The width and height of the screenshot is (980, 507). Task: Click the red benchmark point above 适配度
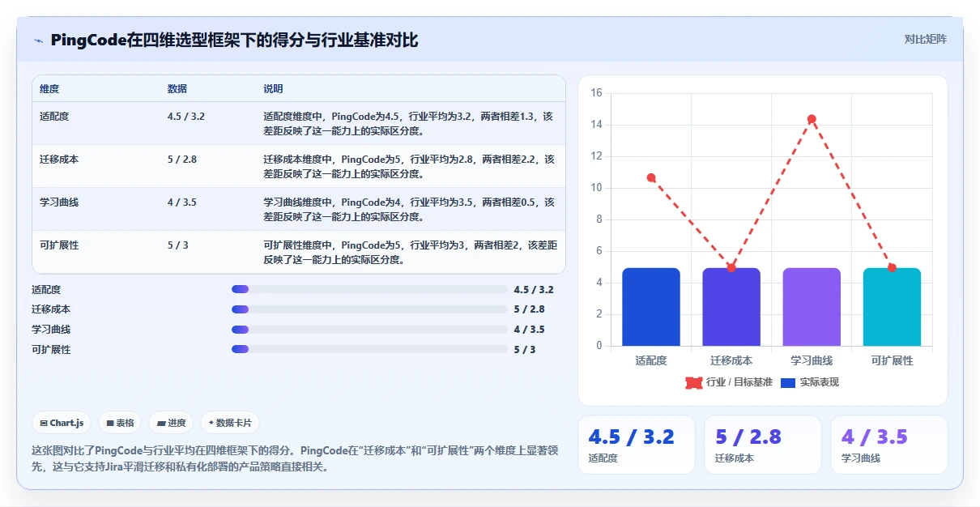coord(651,177)
